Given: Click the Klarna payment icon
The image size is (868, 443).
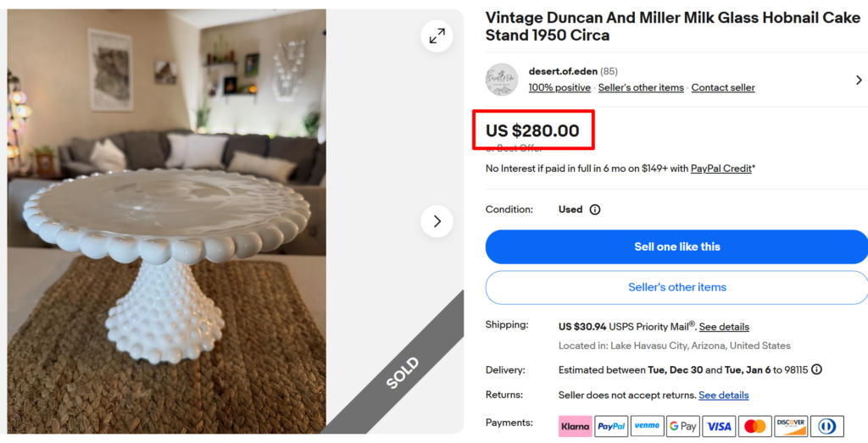Looking at the screenshot, I should 576,426.
